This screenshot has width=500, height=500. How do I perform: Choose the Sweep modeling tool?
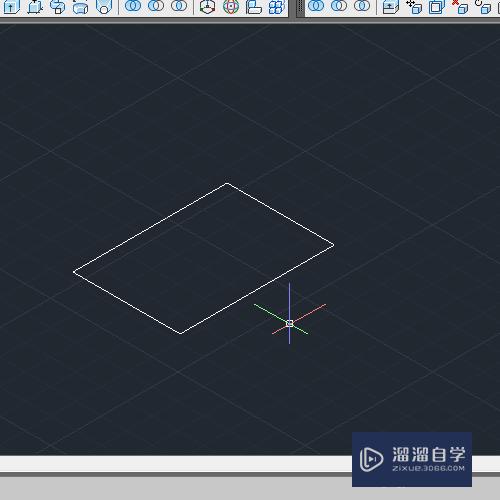(x=57, y=7)
